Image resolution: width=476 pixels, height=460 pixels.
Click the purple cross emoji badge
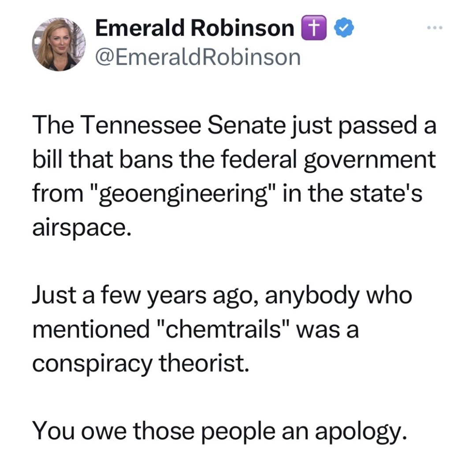[314, 28]
